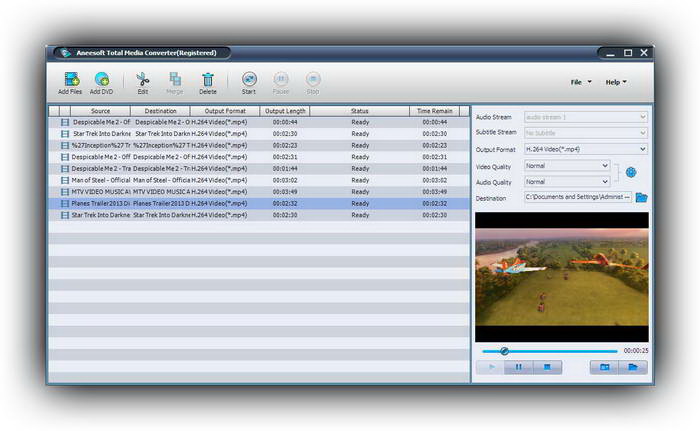
Task: Select the %27Inception%27 source row
Action: pyautogui.click(x=259, y=145)
